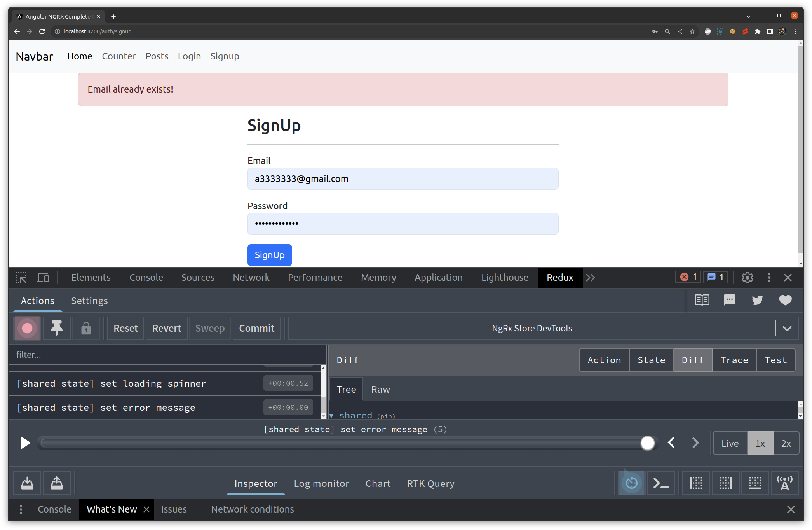Open the dispatcher terminal in Redux DevTools
The image size is (812, 530).
pyautogui.click(x=661, y=483)
